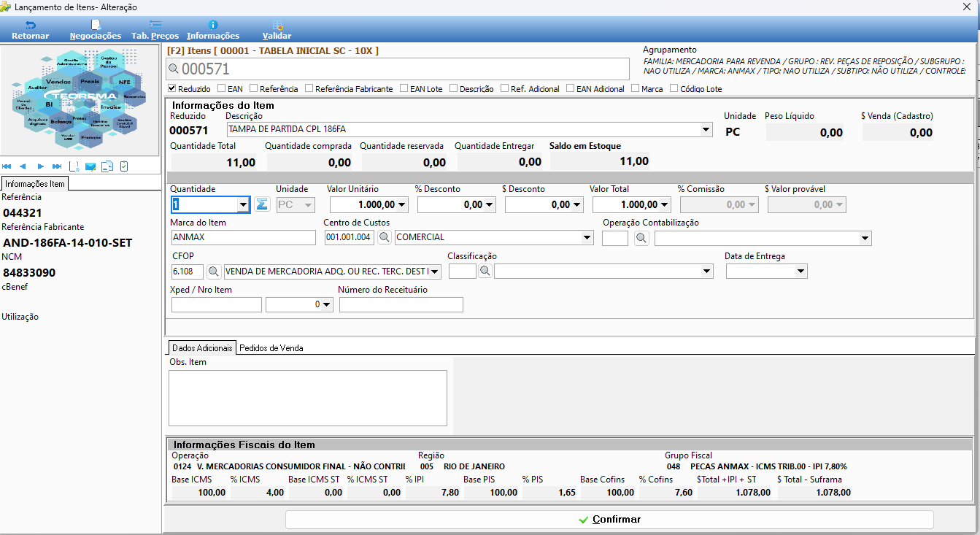980x535 pixels.
Task: Open Negociações from the toolbar
Action: point(96,30)
